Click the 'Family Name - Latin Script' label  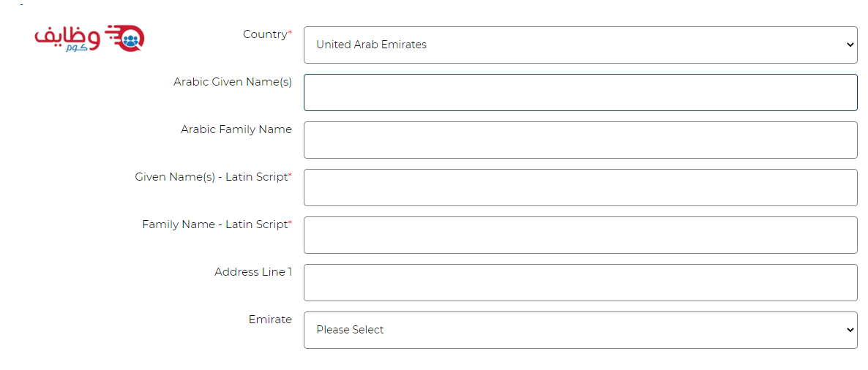click(x=217, y=224)
